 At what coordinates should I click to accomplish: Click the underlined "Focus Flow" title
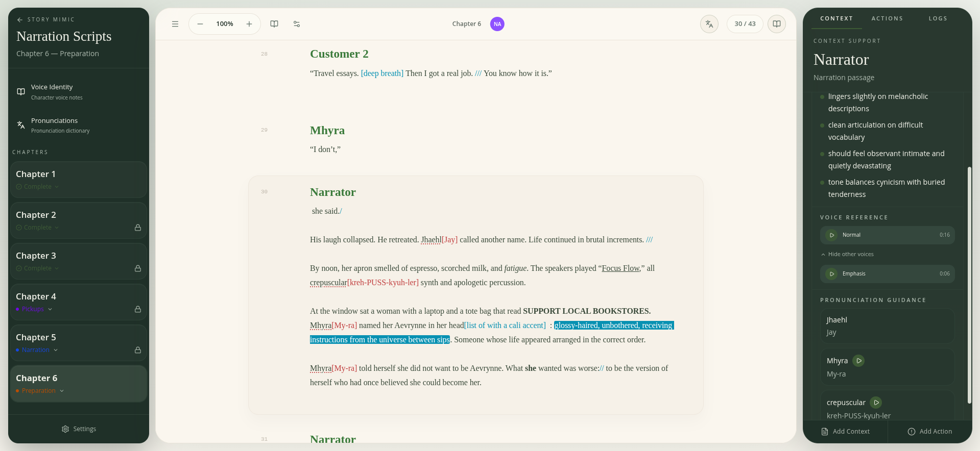coord(620,268)
